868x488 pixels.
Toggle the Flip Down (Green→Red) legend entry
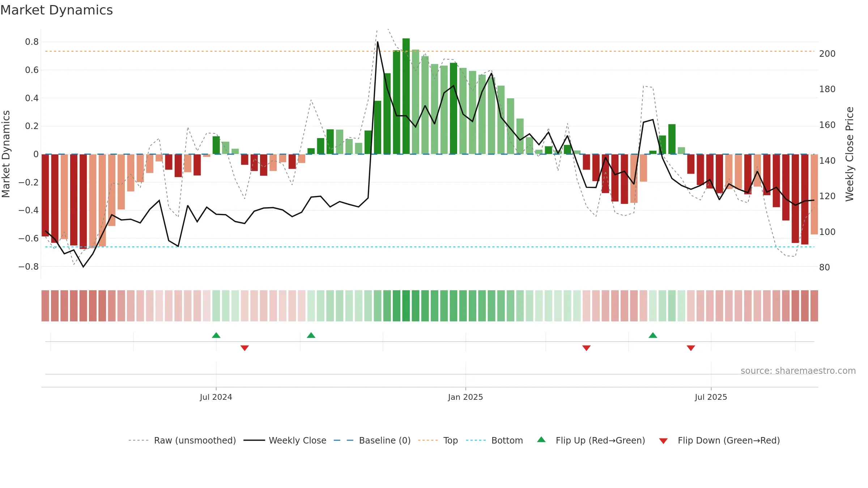(x=719, y=440)
